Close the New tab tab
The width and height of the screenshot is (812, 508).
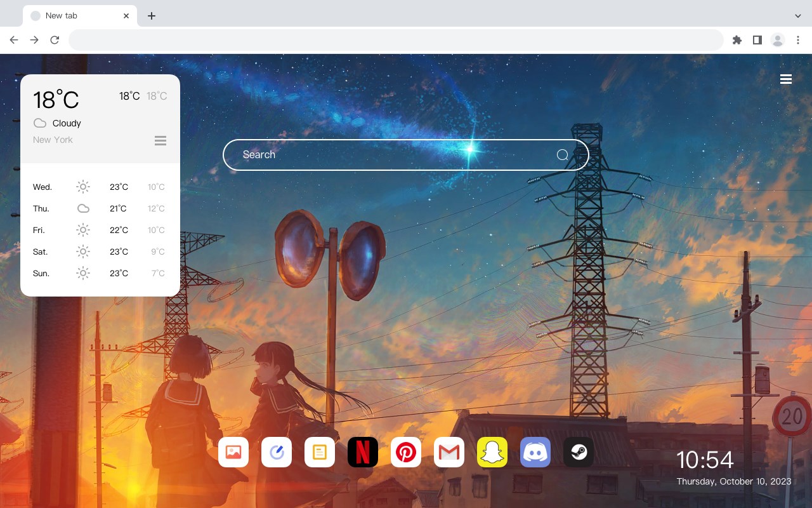tap(127, 16)
